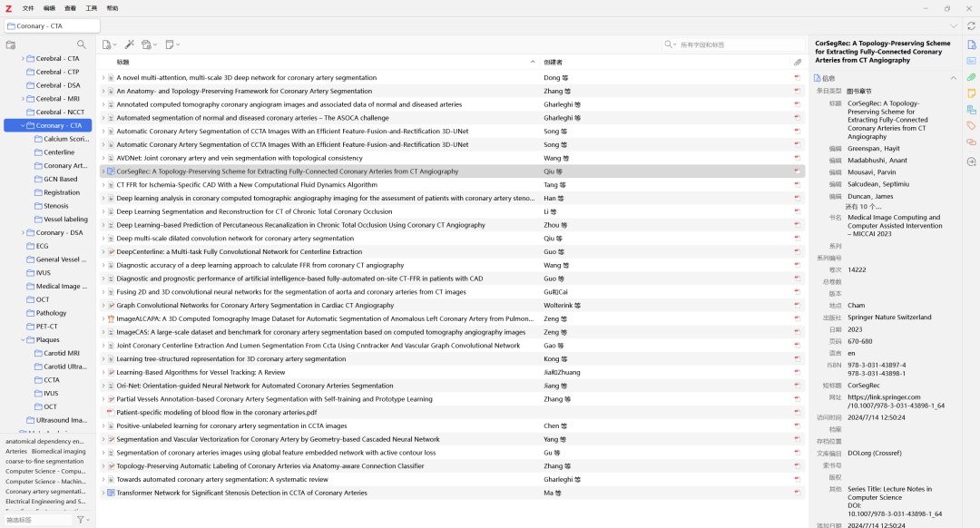This screenshot has height=528, width=980.
Task: Click the 出版社 value 'Springer Nature Switzerland'
Action: [x=889, y=318]
